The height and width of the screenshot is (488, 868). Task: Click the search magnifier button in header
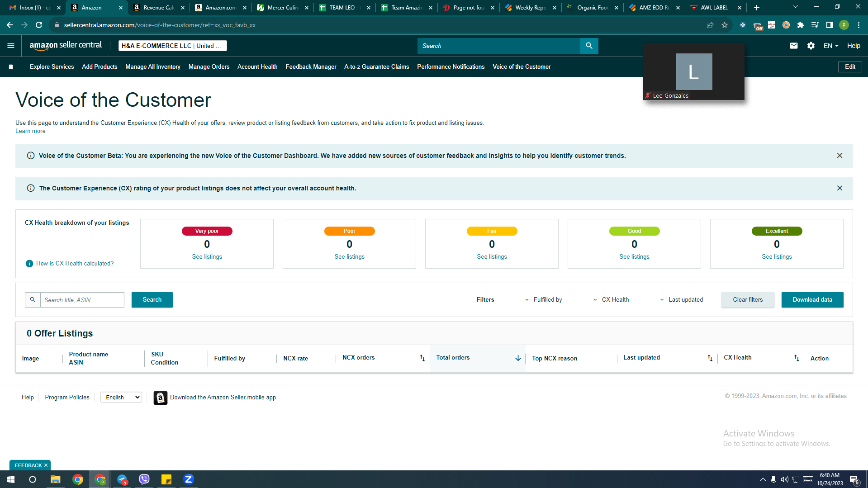click(x=589, y=46)
